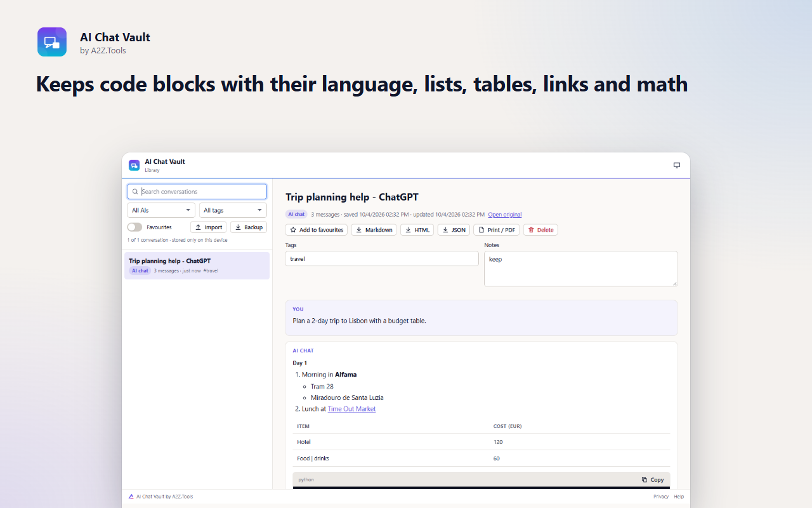
Task: Click inside the Search conversations field
Action: [x=197, y=192]
